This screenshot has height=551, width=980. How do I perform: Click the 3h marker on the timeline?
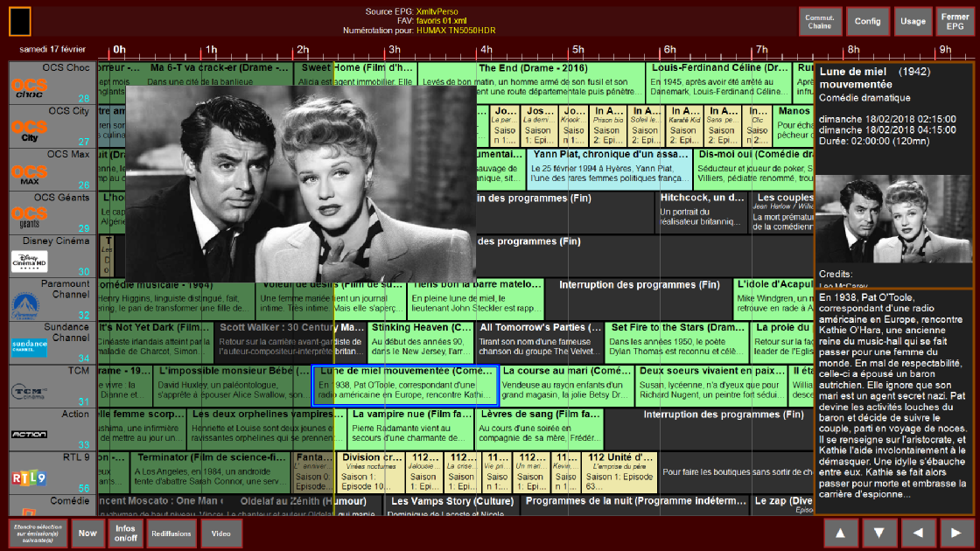tap(394, 49)
